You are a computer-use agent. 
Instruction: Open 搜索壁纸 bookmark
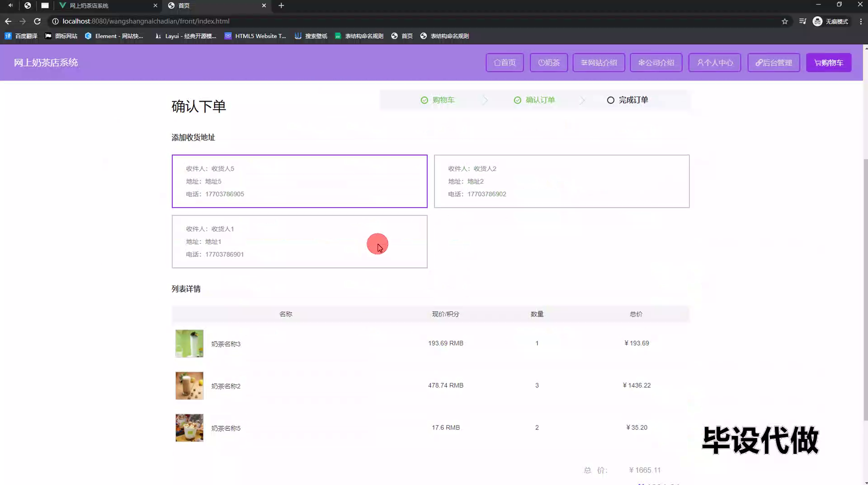click(311, 36)
